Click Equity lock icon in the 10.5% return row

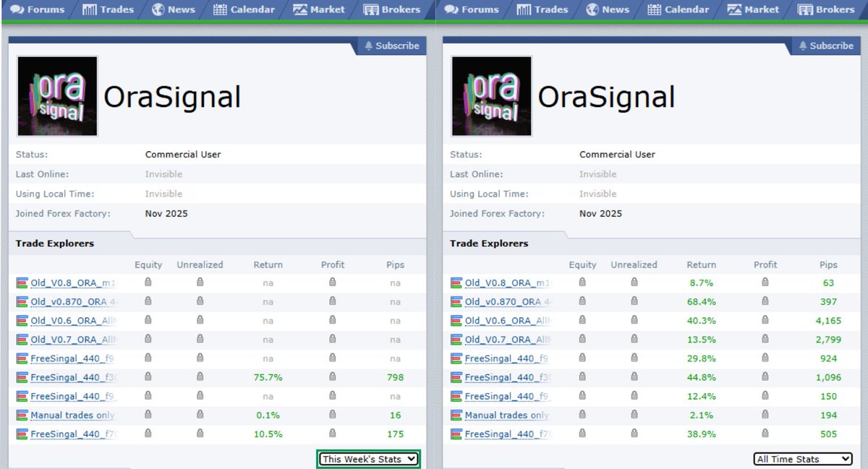pos(148,433)
